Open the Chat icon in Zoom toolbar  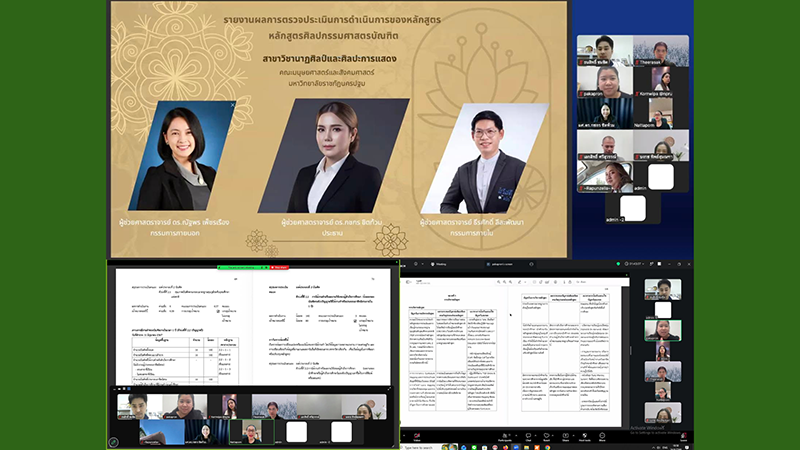coord(529,436)
